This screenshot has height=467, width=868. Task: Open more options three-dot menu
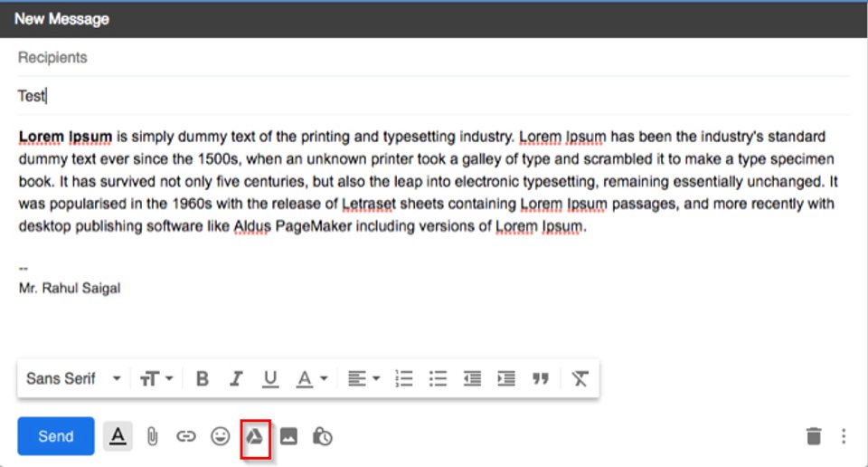point(844,436)
